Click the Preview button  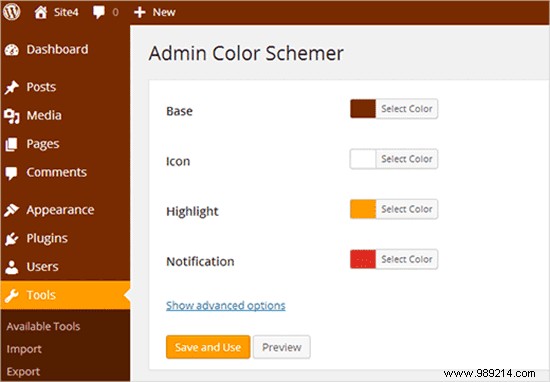coord(282,347)
